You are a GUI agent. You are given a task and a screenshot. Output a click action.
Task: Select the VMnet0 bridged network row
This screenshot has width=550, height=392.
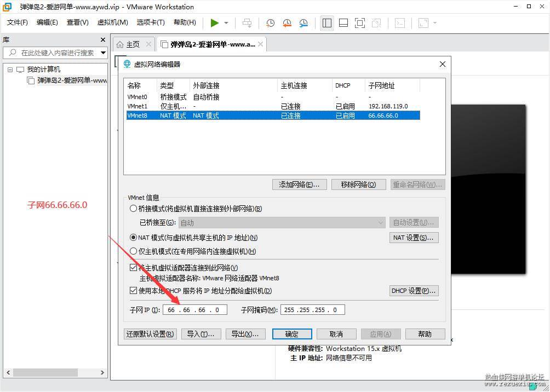point(273,97)
